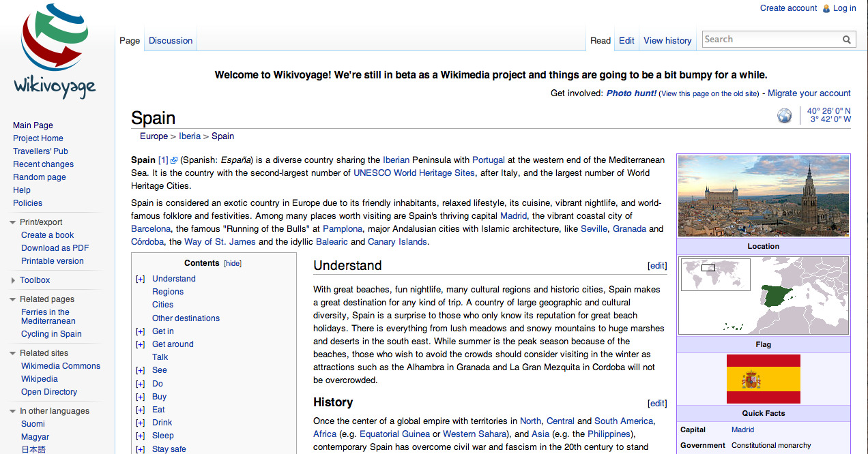Click the lock icon beside Log in
Image resolution: width=868 pixels, height=454 pixels.
(x=825, y=8)
